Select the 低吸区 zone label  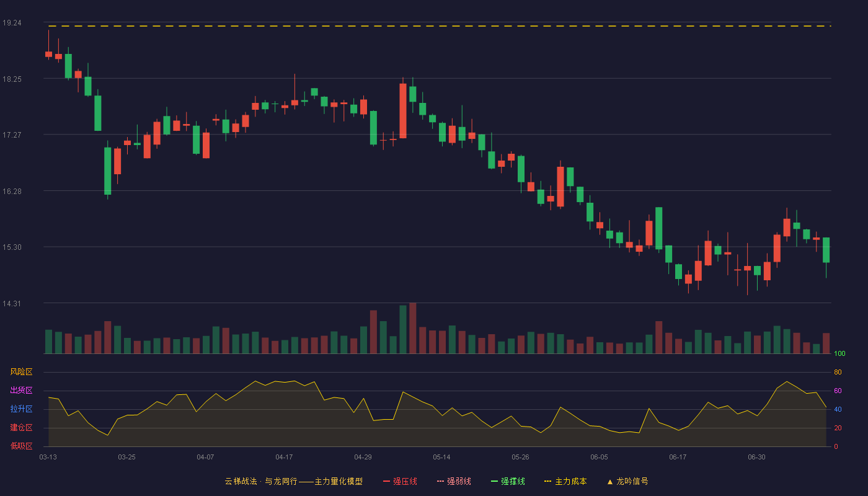[21, 446]
